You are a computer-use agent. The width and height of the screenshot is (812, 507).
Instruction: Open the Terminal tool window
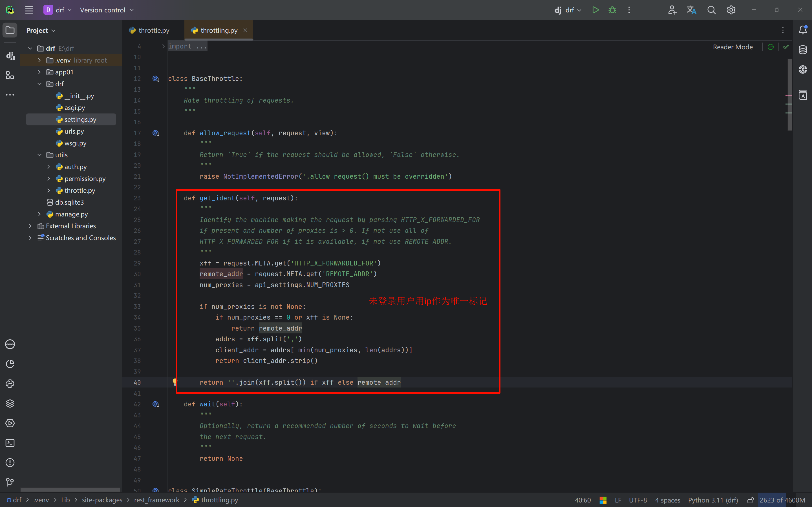10,443
